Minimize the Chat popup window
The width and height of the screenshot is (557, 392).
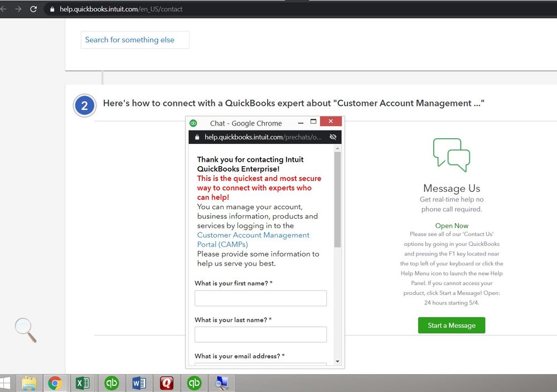click(x=301, y=123)
